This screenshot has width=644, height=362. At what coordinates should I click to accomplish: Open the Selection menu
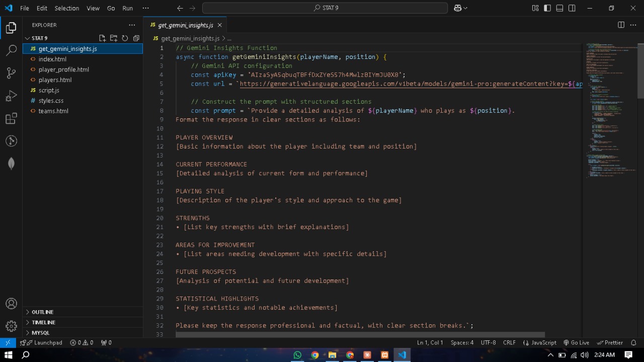click(x=67, y=8)
